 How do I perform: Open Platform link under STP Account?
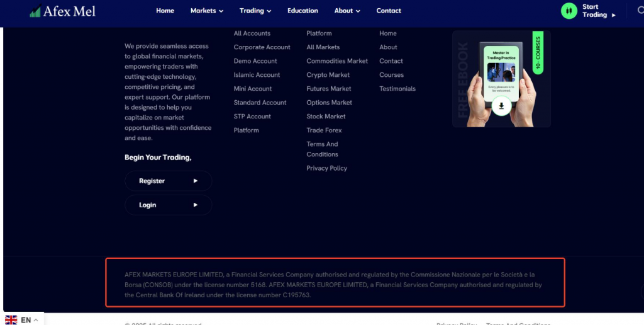246,130
